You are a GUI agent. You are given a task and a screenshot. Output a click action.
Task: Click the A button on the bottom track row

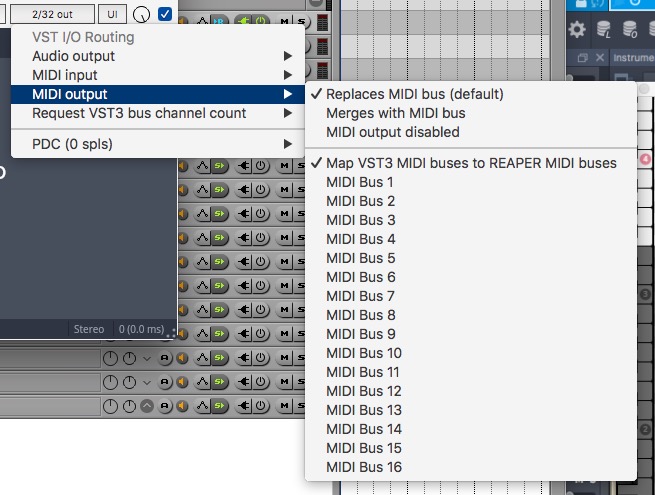[165, 406]
